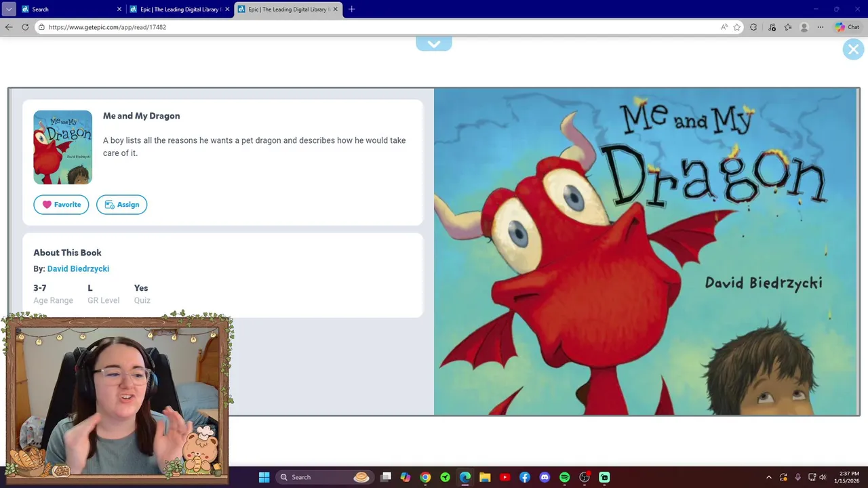Open OBS Studio from the taskbar
The image size is (868, 488).
[585, 477]
